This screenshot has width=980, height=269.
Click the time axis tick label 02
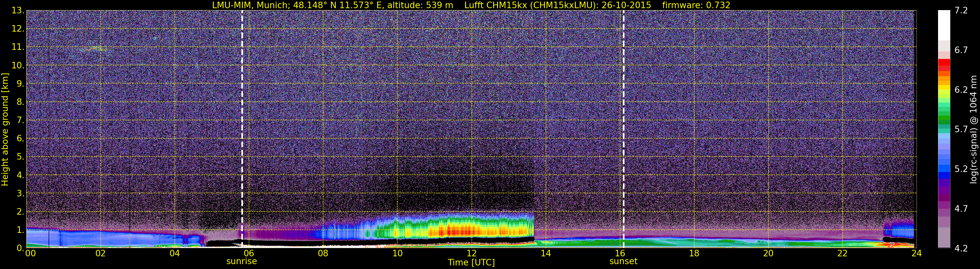(101, 253)
